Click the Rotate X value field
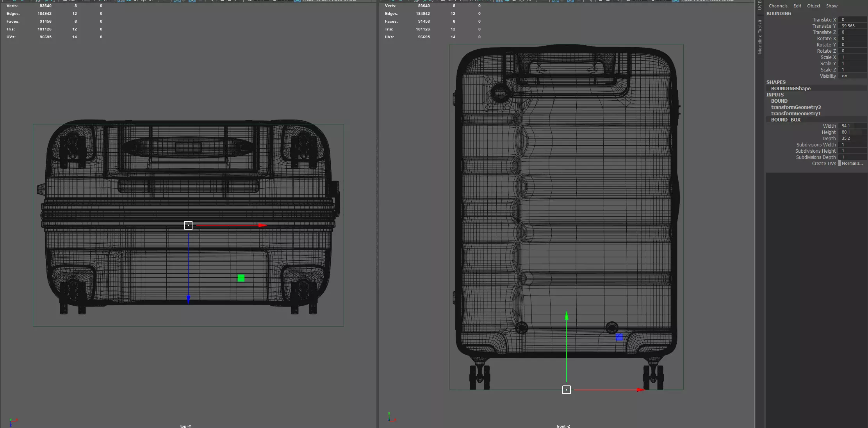The image size is (868, 428). (853, 38)
